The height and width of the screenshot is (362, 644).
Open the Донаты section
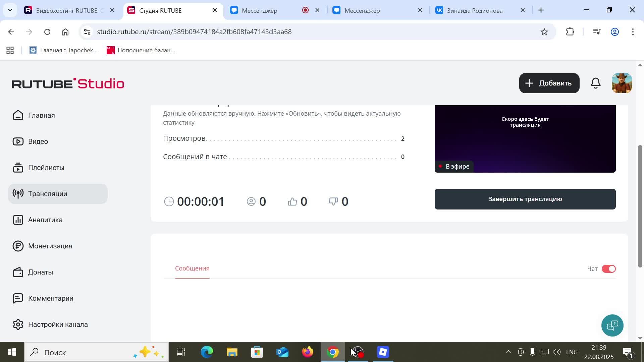(40, 272)
